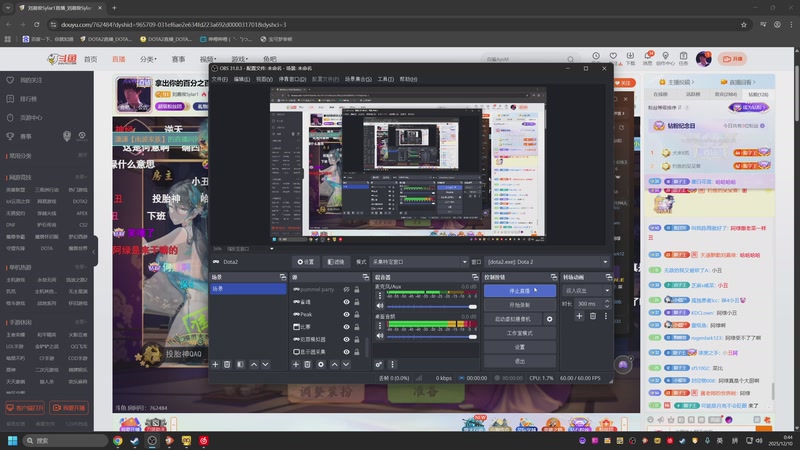Open OBS 工具(T) menu
Screen dimensions: 800x450
[385, 79]
